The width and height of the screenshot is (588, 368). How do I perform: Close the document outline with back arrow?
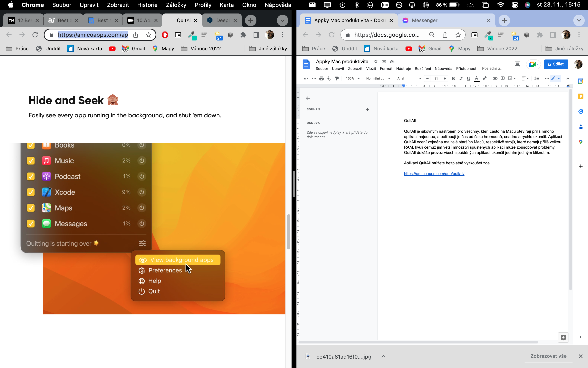308,99
